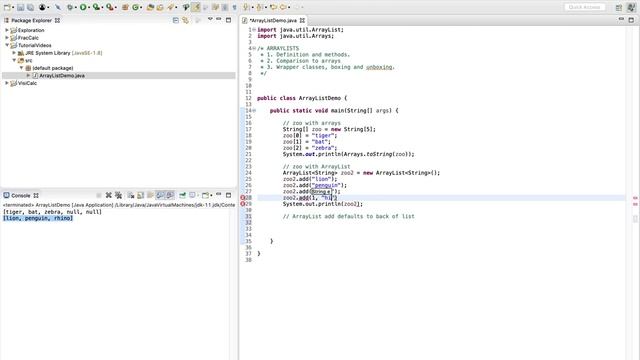
Task: Toggle Show Console When Error Changes
Action: 170,195
